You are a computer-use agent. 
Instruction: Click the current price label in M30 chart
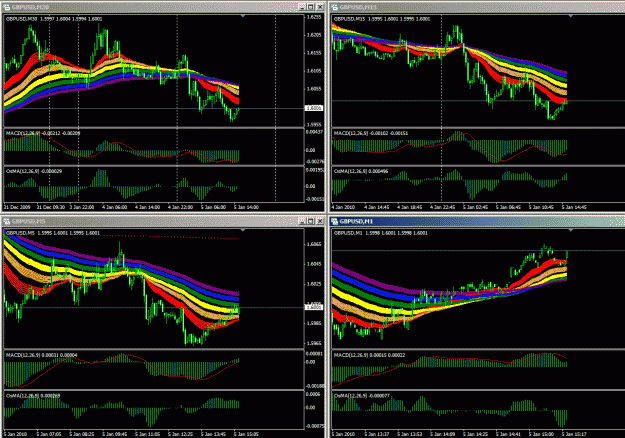(x=314, y=108)
